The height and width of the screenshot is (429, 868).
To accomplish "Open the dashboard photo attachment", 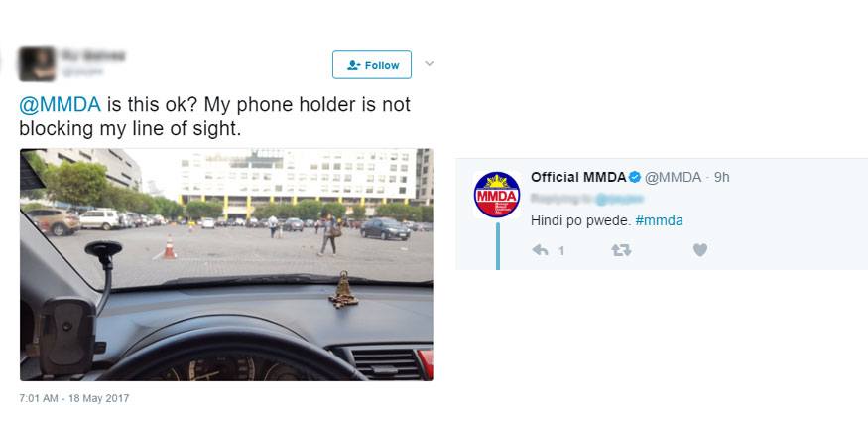I will pos(226,264).
